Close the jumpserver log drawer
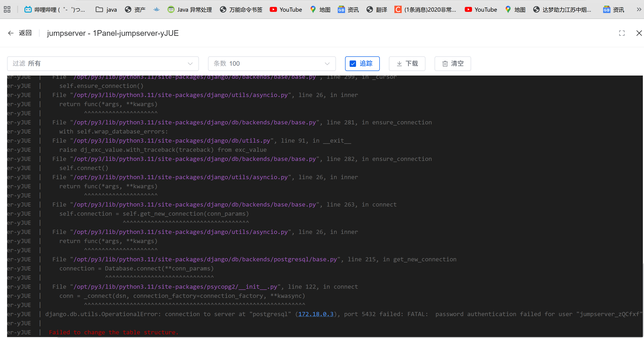This screenshot has width=644, height=338. pos(639,33)
